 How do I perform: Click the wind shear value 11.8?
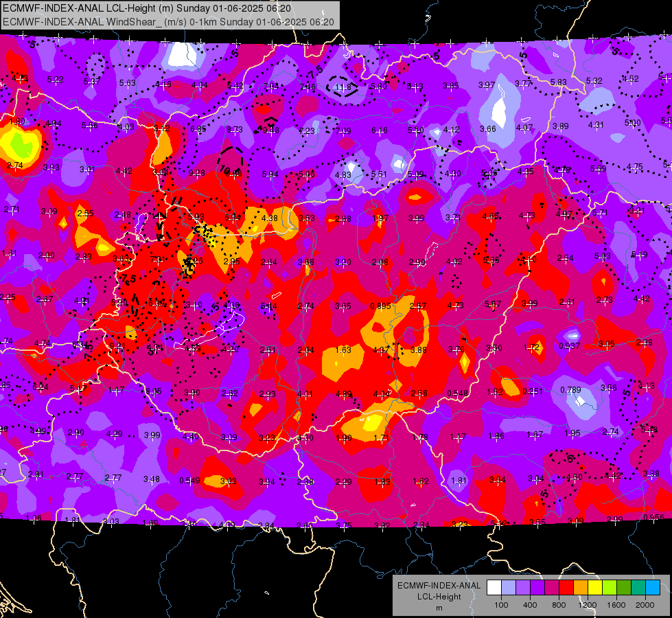tap(343, 87)
